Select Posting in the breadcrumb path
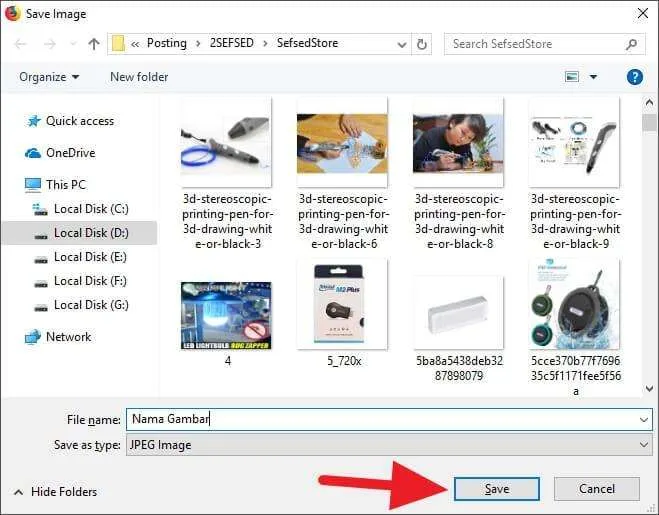This screenshot has height=515, width=659. tap(166, 43)
